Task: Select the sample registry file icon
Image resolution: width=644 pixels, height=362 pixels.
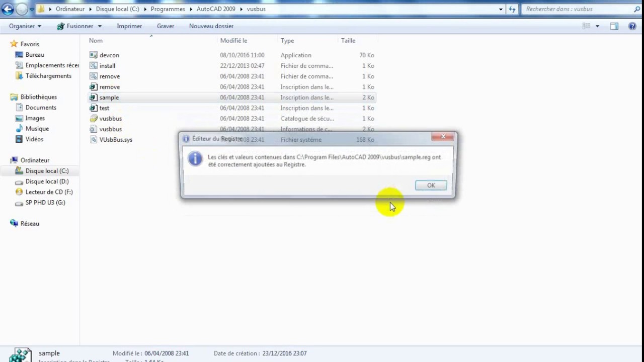Action: (94, 98)
